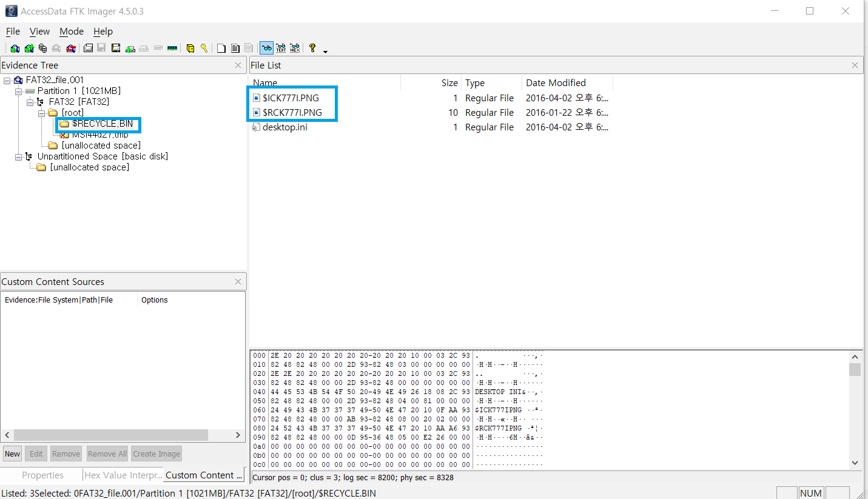Image resolution: width=868 pixels, height=499 pixels.
Task: Switch to Hex Value Interpreter tab
Action: [x=124, y=475]
